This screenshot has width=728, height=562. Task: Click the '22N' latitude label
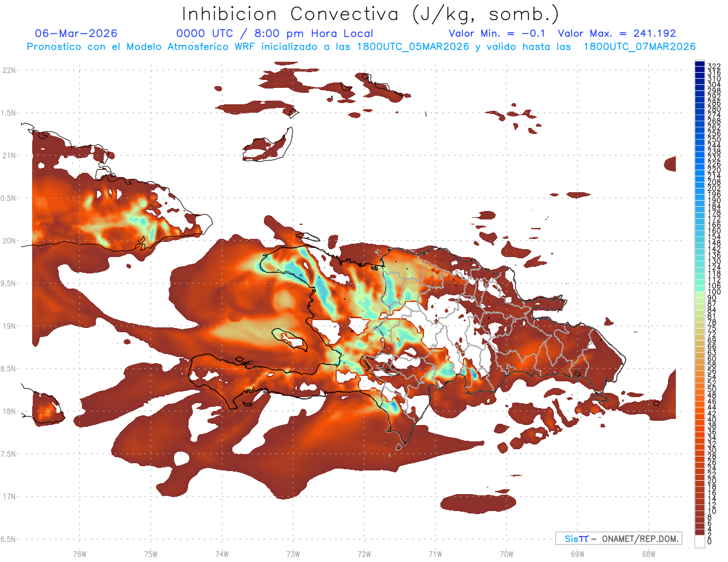pos(8,70)
